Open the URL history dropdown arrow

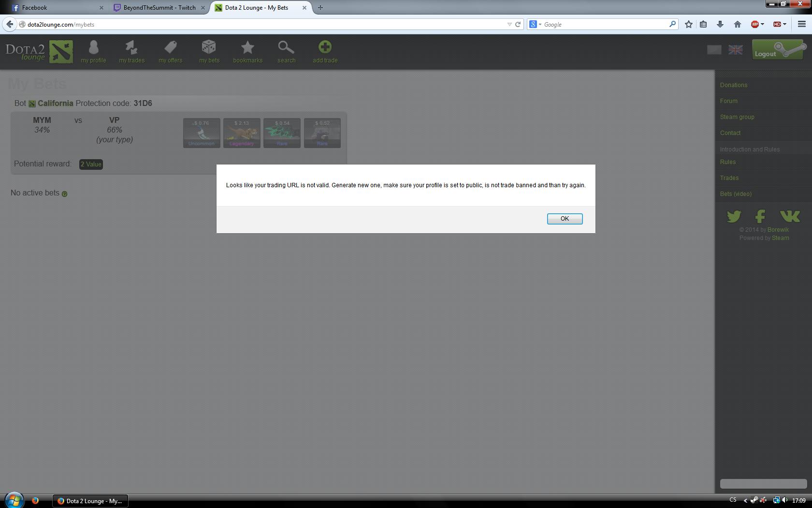(x=509, y=24)
